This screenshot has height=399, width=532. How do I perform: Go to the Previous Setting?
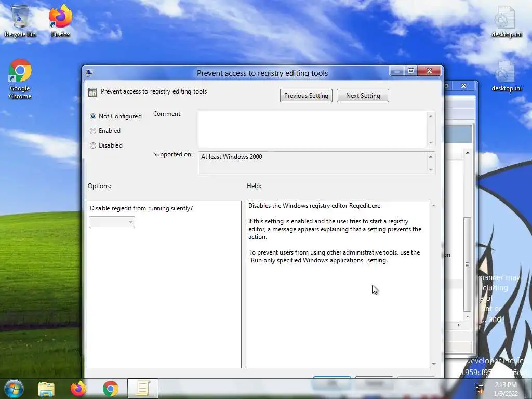click(x=306, y=96)
